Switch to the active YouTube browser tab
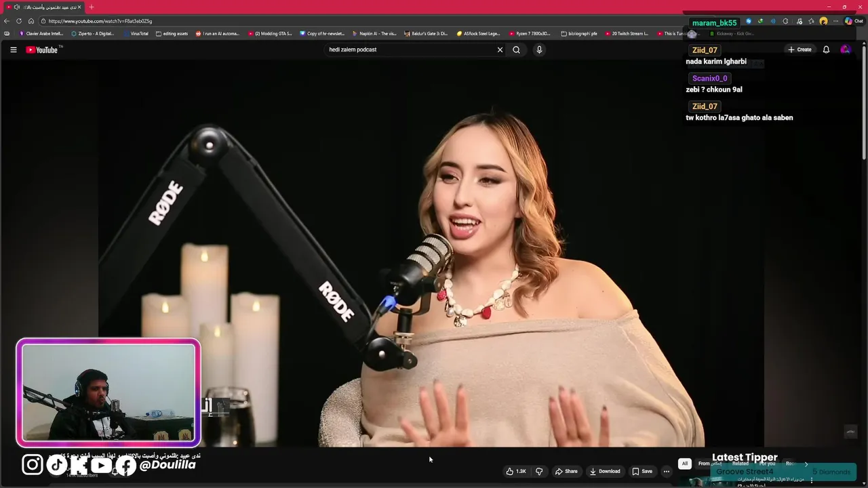 (43, 7)
